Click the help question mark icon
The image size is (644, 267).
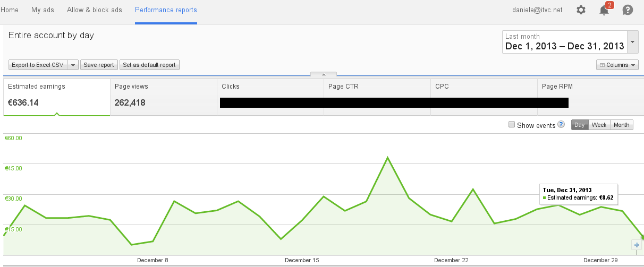click(628, 10)
